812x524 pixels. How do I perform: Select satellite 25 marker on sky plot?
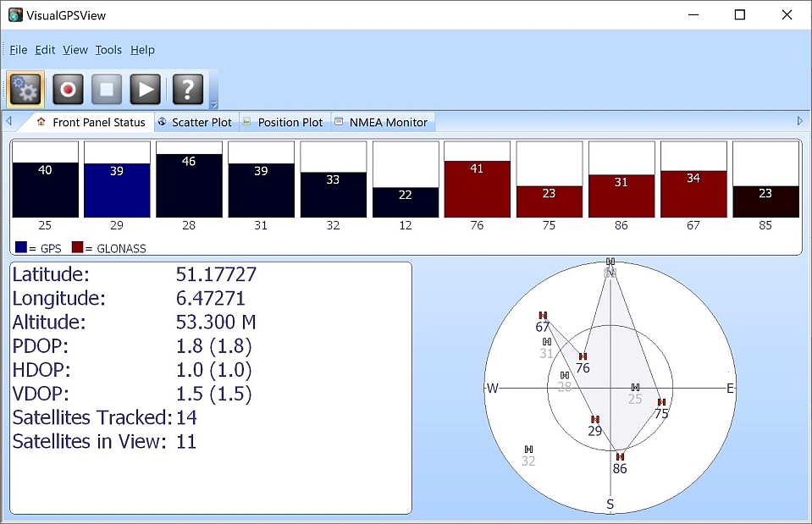[635, 388]
